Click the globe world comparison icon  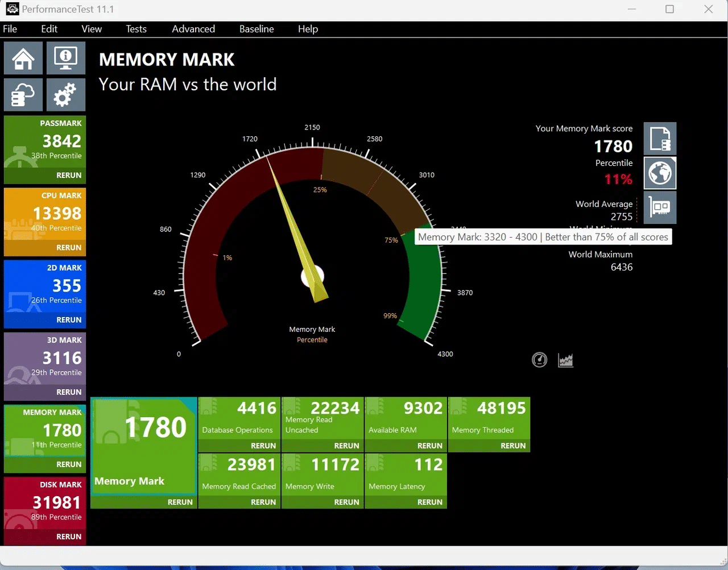click(660, 173)
